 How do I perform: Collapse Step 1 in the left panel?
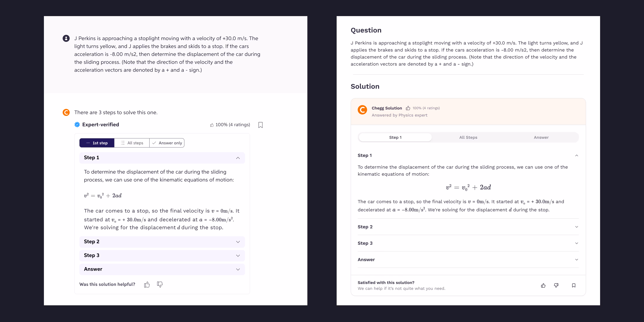tap(162, 158)
